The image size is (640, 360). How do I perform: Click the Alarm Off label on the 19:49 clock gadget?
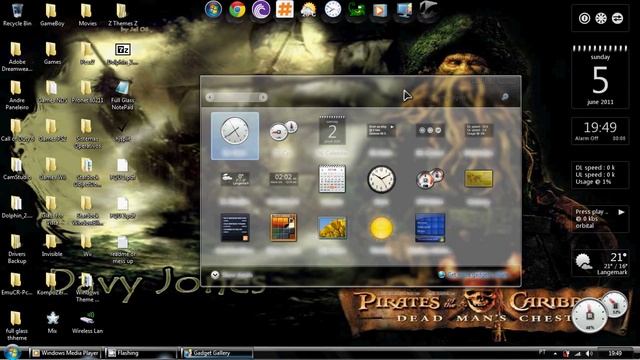tap(587, 139)
